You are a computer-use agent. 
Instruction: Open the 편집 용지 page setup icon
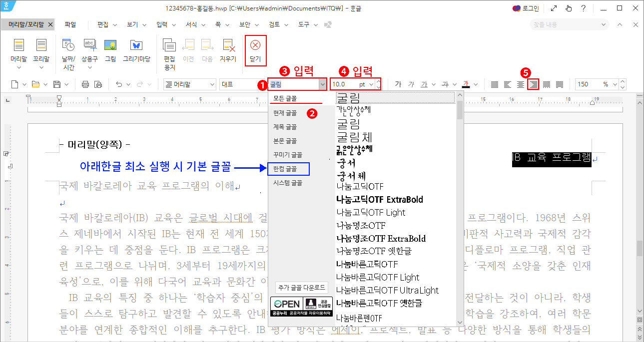tap(169, 50)
